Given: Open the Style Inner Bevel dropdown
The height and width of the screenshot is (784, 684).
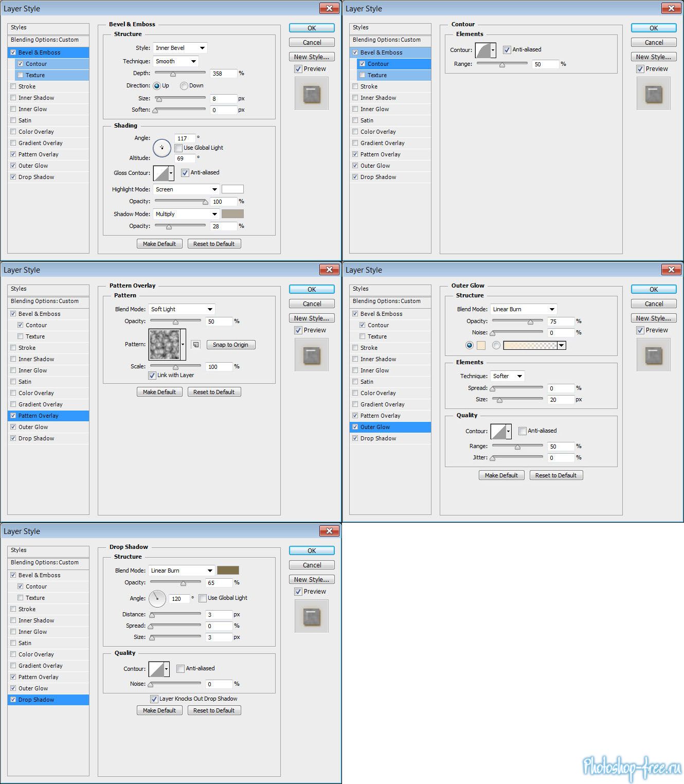Looking at the screenshot, I should tap(180, 48).
